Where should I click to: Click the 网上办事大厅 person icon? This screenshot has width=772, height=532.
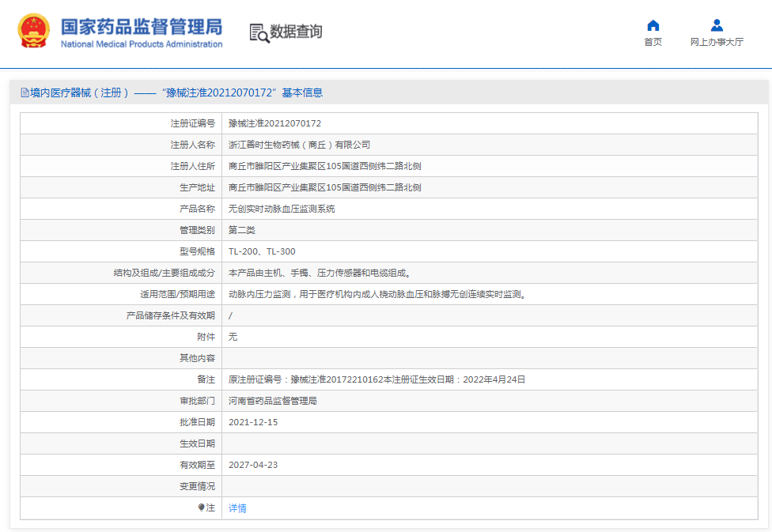[717, 25]
